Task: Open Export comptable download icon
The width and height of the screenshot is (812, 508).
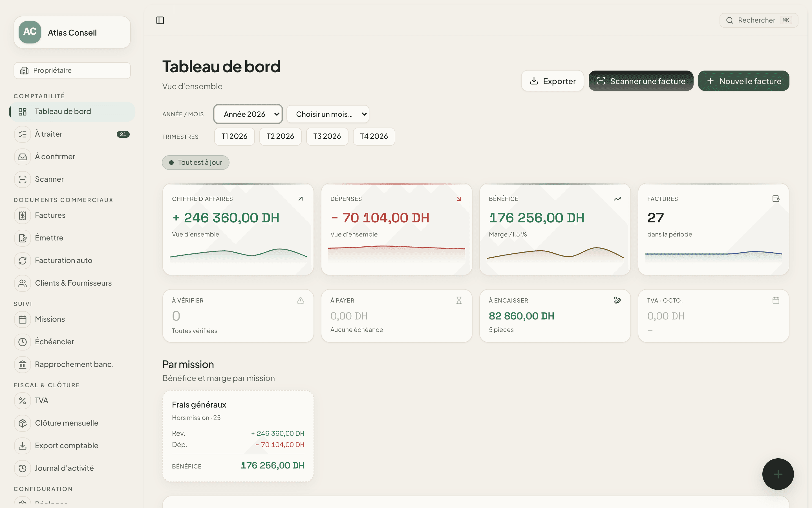Action: (23, 446)
